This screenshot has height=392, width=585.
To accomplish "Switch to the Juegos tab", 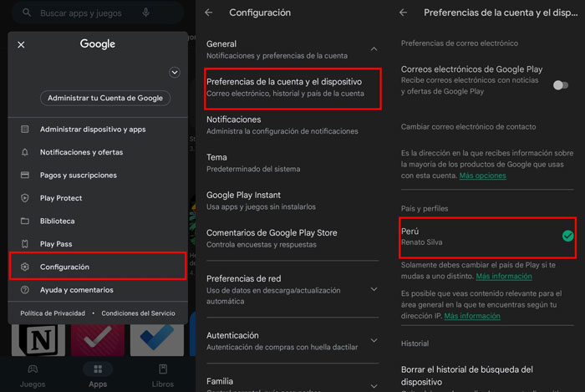I will point(33,375).
